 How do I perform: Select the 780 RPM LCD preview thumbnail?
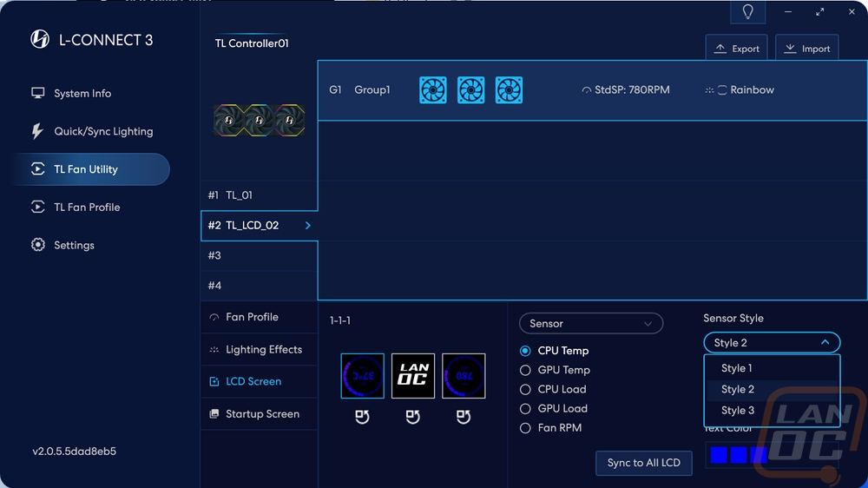point(464,376)
